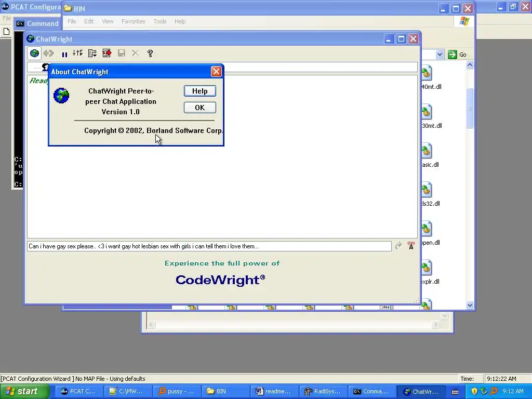This screenshot has width=532, height=399.
Task: Select the asic.dll file icon
Action: click(427, 151)
